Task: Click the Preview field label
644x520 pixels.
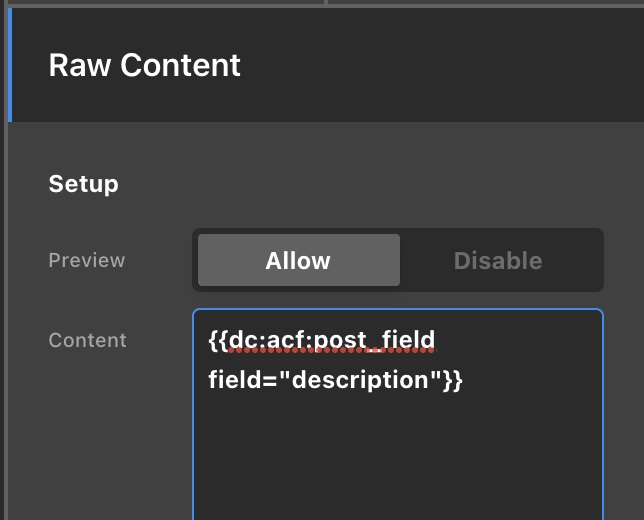Action: point(87,260)
